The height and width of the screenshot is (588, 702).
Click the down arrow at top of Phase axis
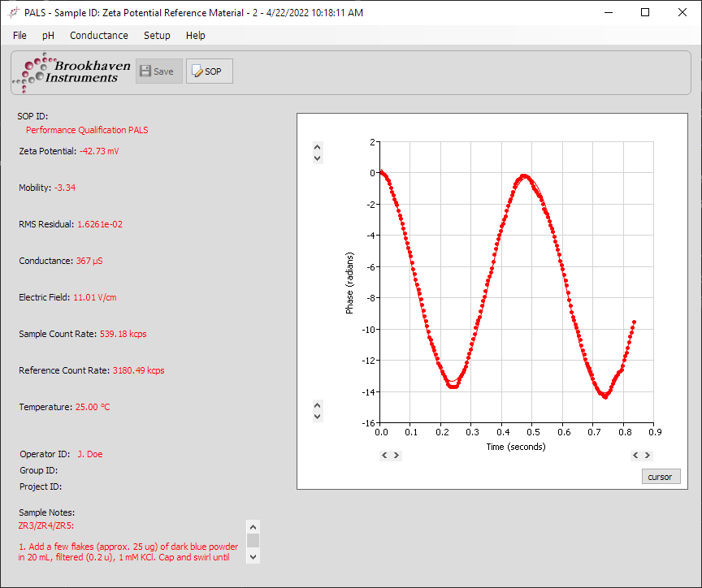pos(318,158)
